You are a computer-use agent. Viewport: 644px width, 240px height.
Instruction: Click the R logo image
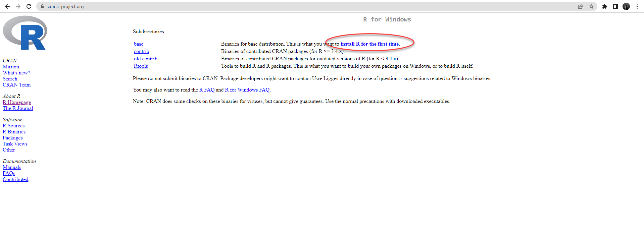click(x=25, y=33)
